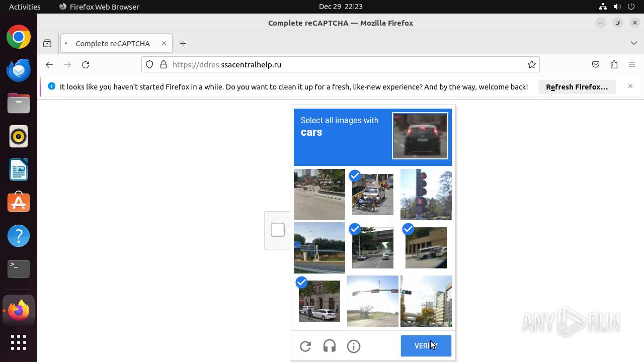This screenshot has width=644, height=362.
Task: Open power menu icon in top bar
Action: tap(631, 7)
